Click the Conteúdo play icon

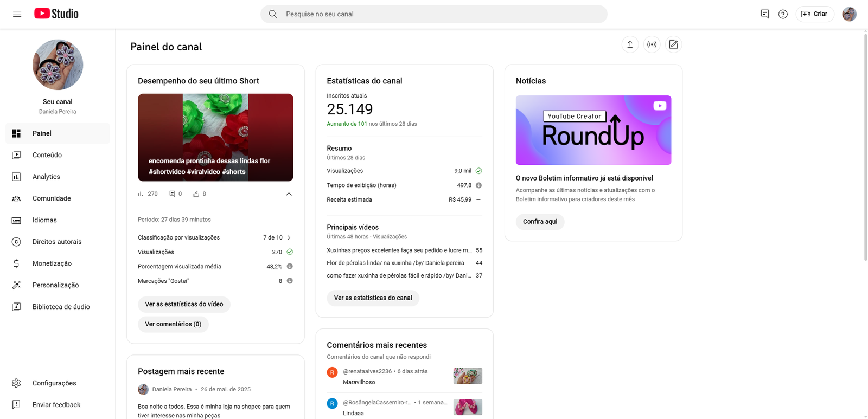point(16,155)
